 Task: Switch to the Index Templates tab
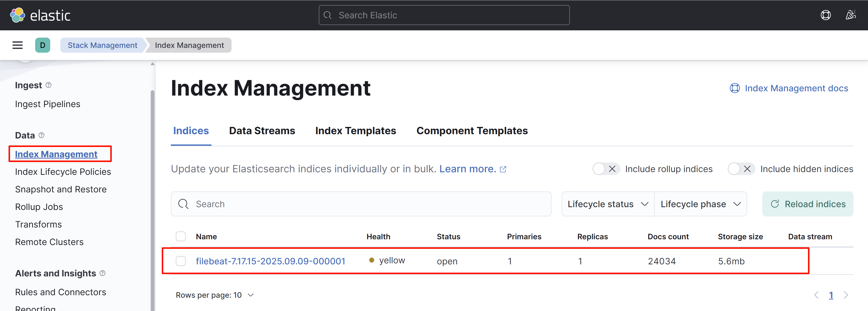(x=355, y=131)
